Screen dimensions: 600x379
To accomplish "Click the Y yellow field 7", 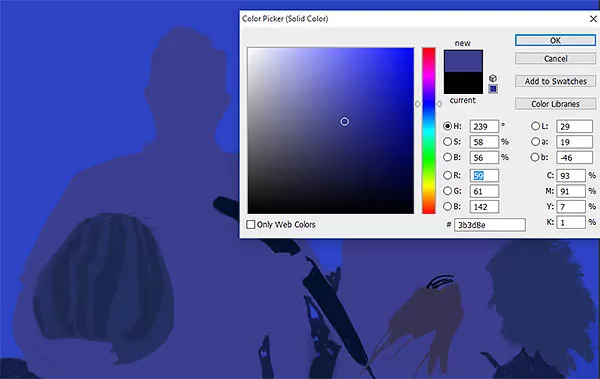I will [571, 207].
